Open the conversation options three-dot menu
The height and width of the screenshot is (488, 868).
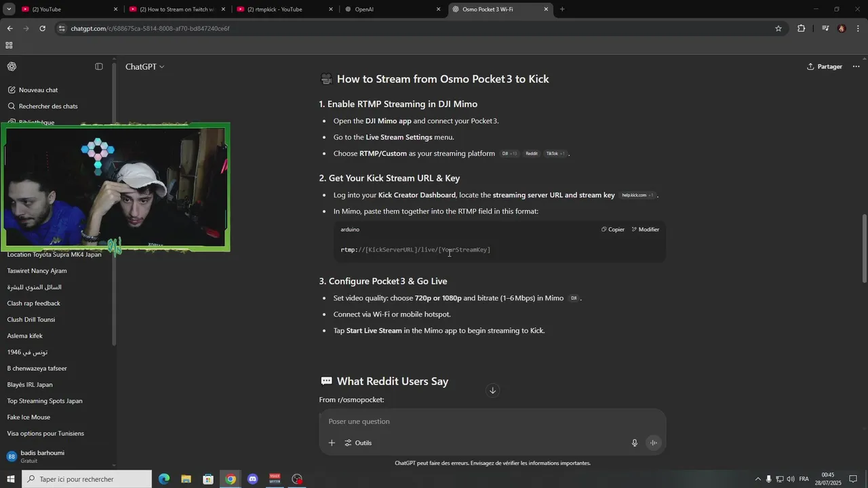coord(856,66)
